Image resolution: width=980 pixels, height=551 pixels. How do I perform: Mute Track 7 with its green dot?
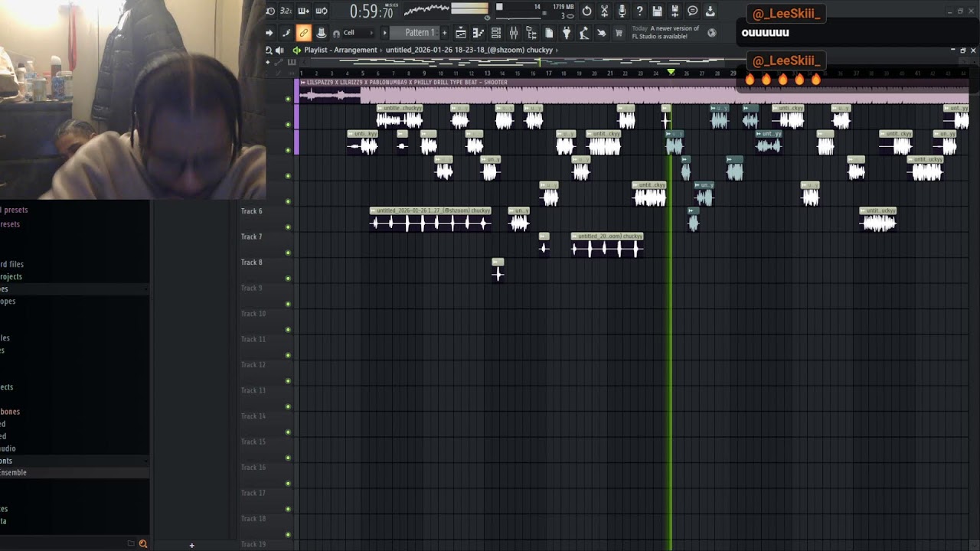(x=288, y=253)
